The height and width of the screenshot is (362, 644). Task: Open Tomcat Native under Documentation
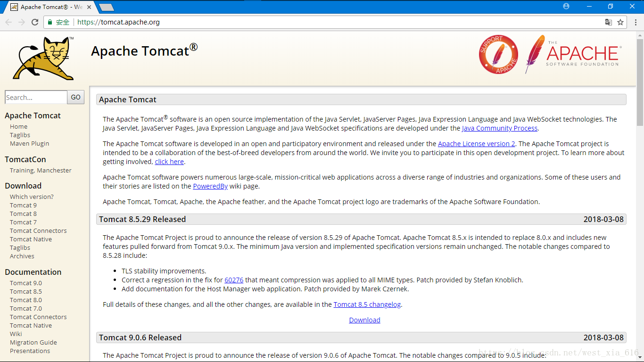pos(31,325)
